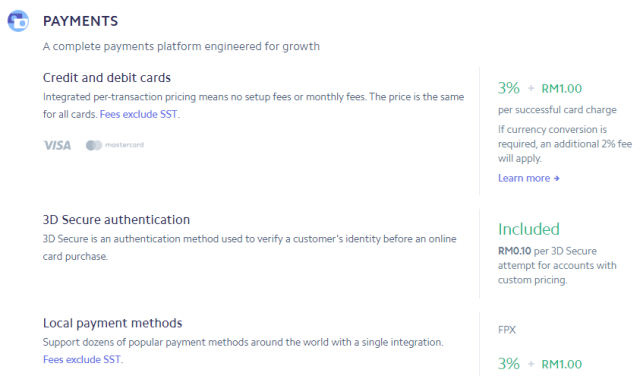Select the Credit and debit cards heading
Screen dimensions: 640x376
107,78
